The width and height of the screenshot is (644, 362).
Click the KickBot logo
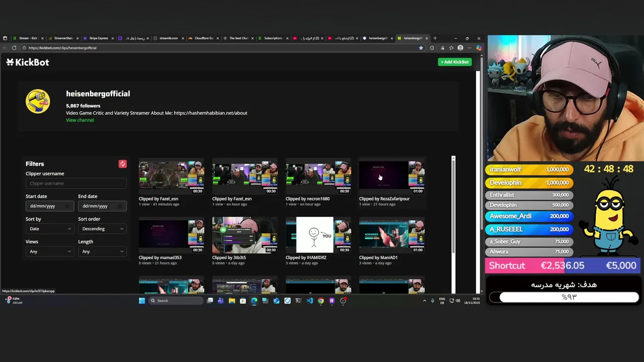(x=28, y=62)
